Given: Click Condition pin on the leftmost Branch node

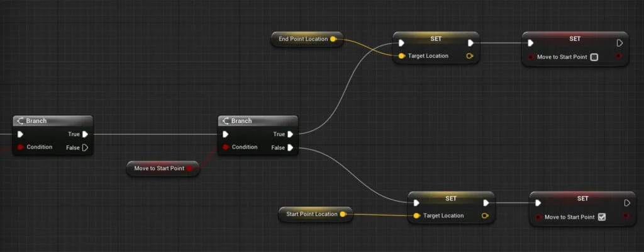Looking at the screenshot, I should coord(21,147).
